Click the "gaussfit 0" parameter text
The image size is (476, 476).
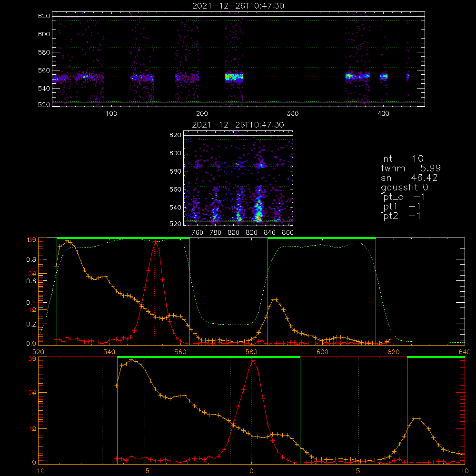pyautogui.click(x=405, y=187)
